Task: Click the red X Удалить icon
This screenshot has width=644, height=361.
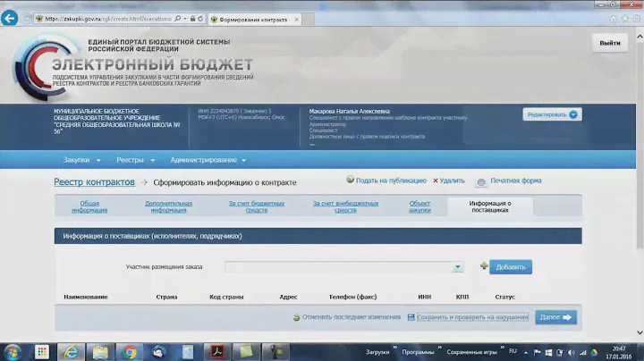Action: (436, 180)
